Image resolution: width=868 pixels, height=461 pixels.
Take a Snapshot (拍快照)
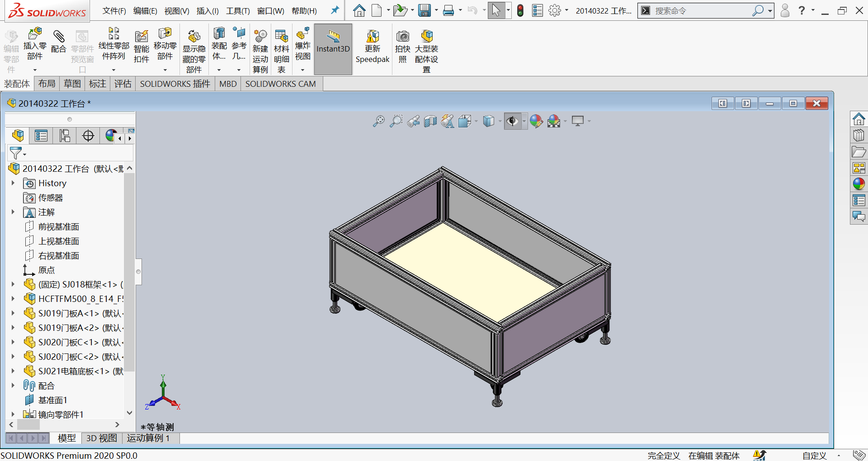click(403, 47)
